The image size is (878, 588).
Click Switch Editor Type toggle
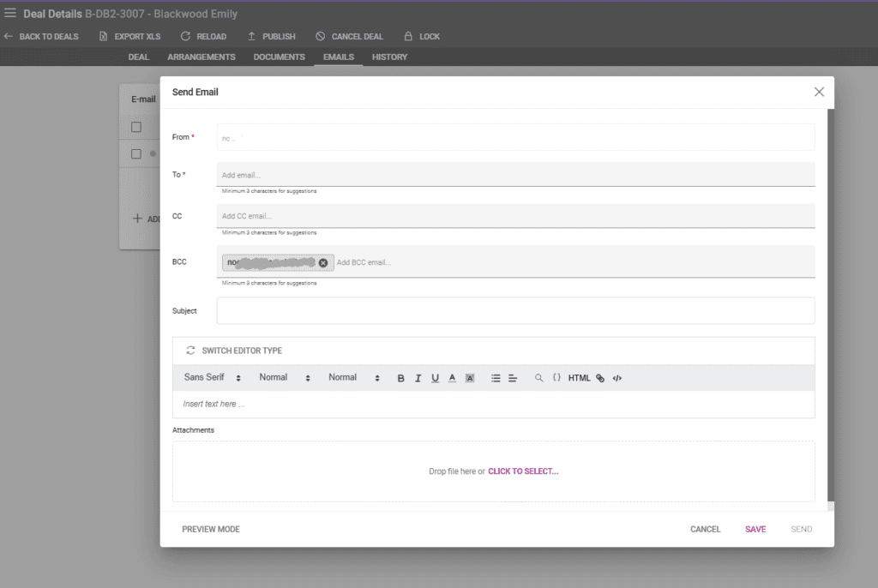point(234,351)
